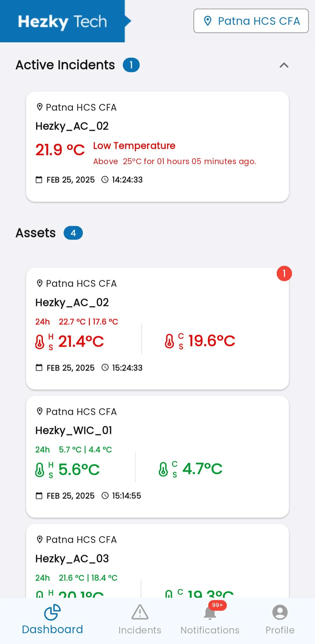Open the Hezky_AC_03 asset name

pos(72,558)
